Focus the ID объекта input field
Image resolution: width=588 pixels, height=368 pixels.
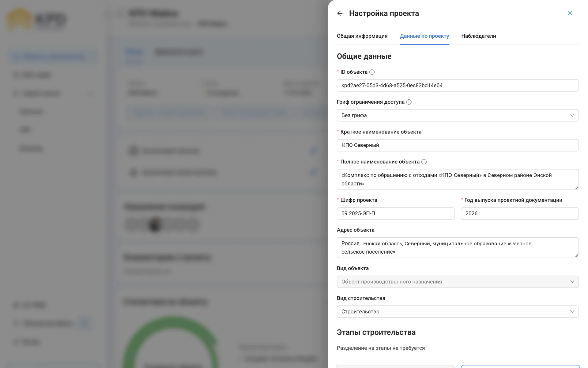click(458, 86)
